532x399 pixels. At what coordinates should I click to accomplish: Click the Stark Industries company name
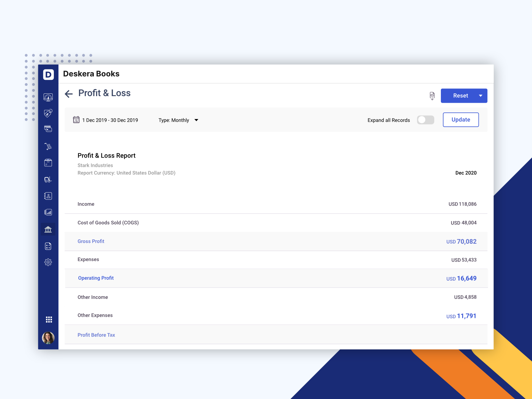(x=95, y=165)
